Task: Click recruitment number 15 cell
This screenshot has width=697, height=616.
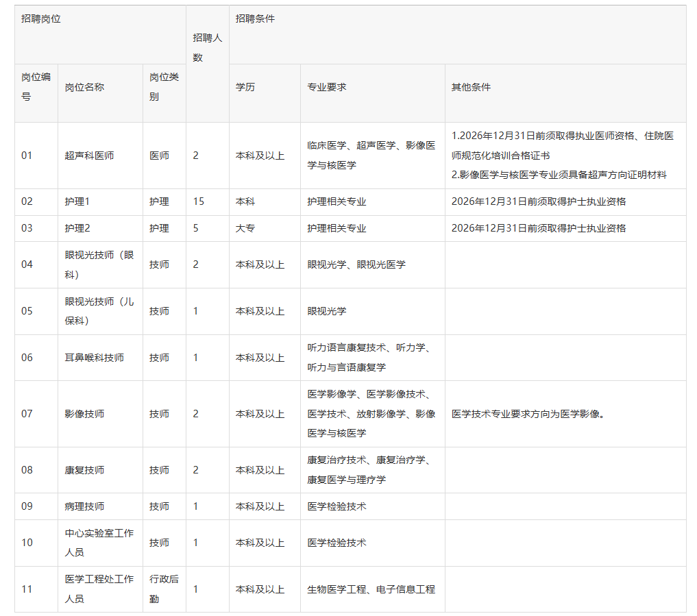Action: tap(199, 201)
